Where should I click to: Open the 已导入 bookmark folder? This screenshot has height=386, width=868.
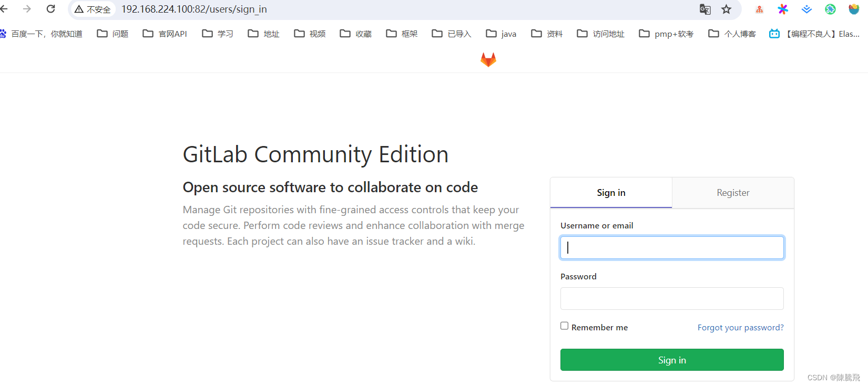pos(451,34)
